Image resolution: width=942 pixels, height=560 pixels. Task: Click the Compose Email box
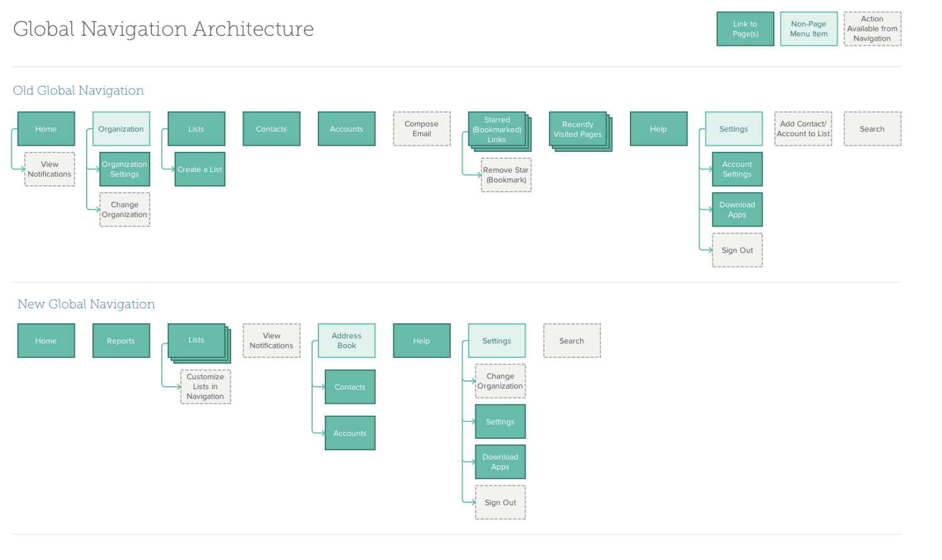coord(422,129)
